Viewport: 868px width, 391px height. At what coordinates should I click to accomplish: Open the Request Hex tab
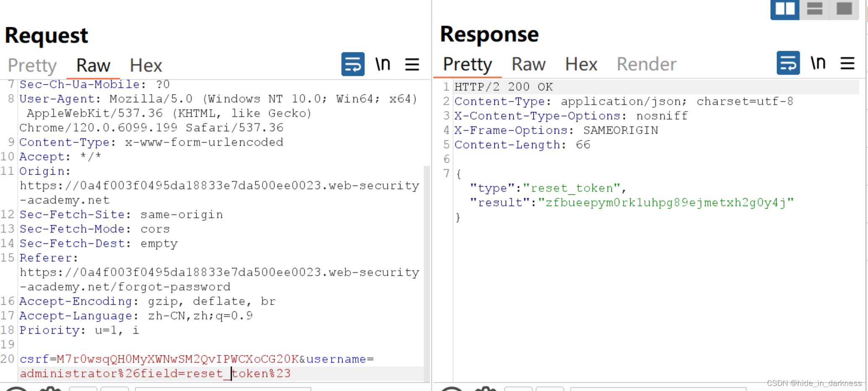pos(146,65)
